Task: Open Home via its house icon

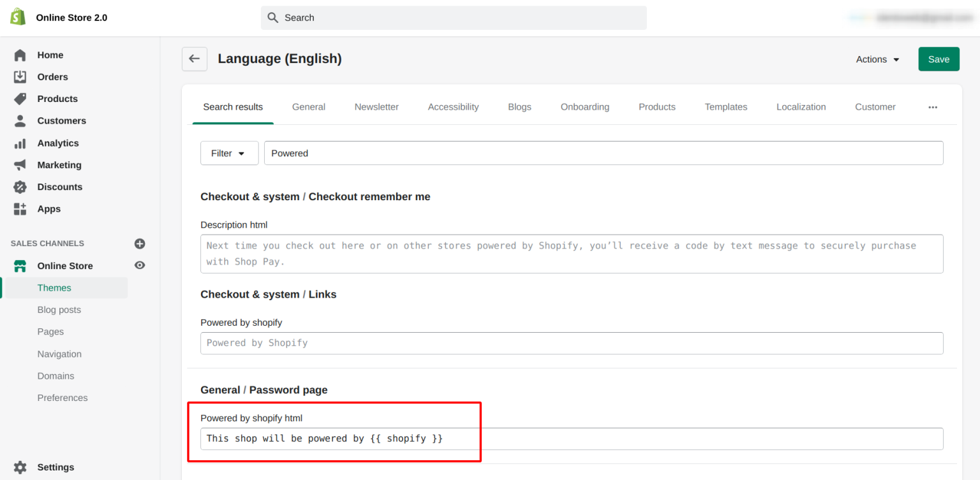Action: (20, 55)
